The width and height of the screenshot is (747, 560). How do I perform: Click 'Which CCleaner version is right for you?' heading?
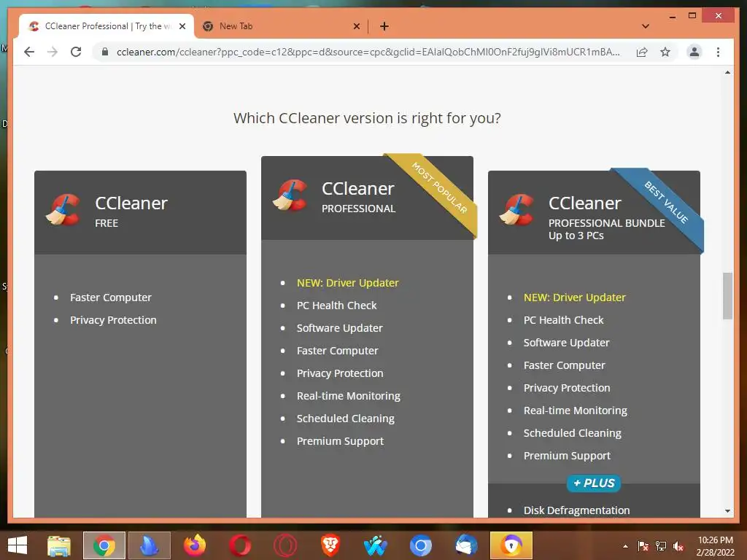(367, 117)
